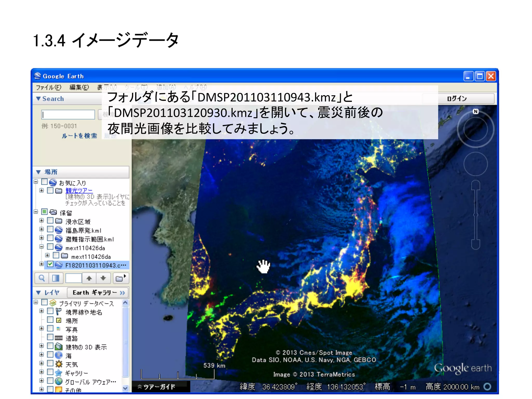532x399 pixels.
Task: Click the opacity slider field beside panel icon
Action: click(74, 278)
